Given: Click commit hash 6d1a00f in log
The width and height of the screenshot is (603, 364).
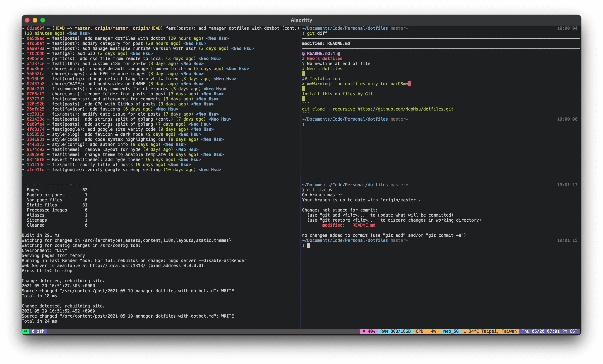Looking at the screenshot, I should (36, 28).
